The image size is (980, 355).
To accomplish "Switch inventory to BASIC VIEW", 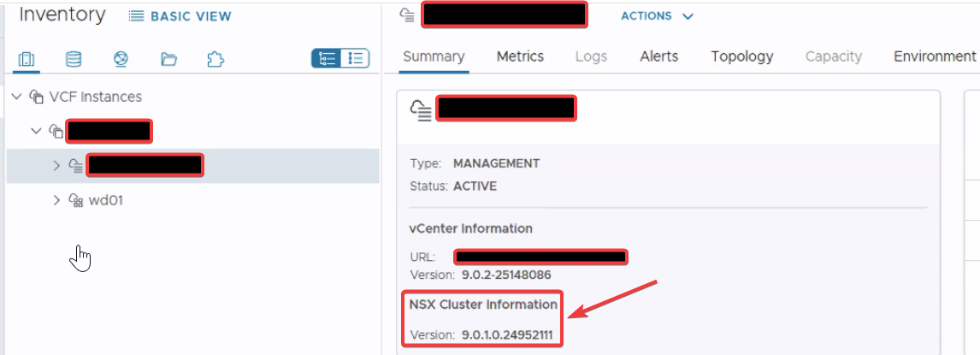I will tap(180, 16).
